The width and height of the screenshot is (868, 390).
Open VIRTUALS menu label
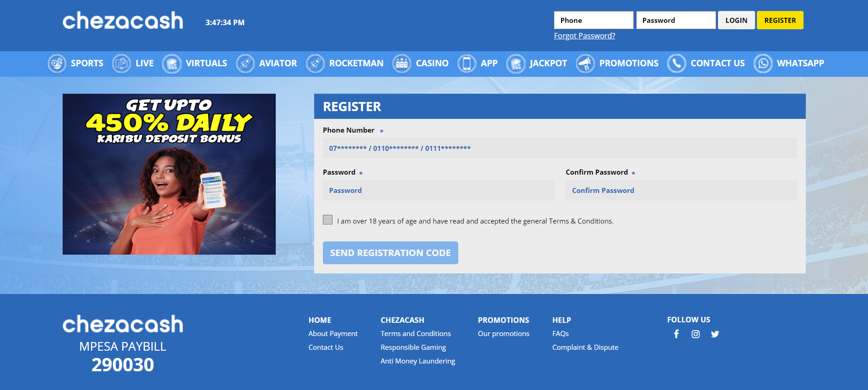(206, 63)
